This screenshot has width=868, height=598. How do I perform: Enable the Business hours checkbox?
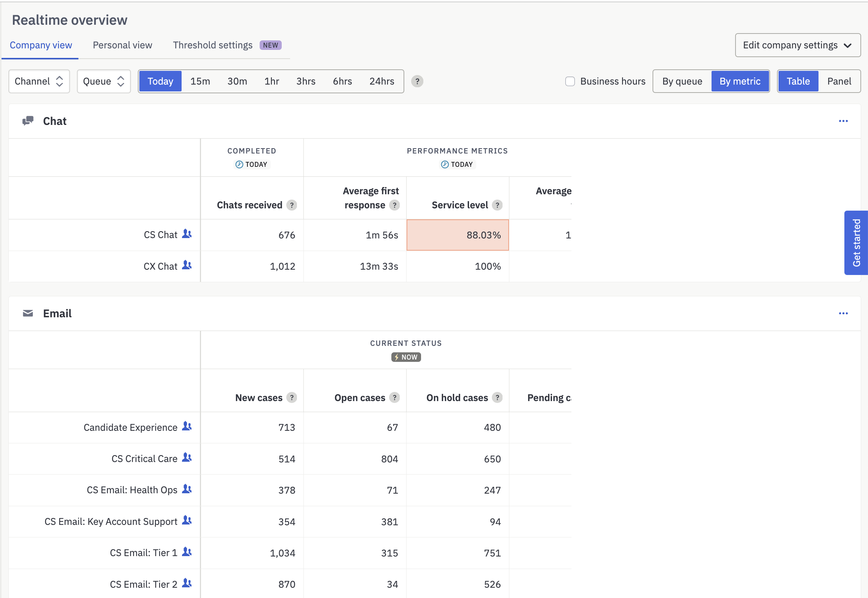coord(570,82)
